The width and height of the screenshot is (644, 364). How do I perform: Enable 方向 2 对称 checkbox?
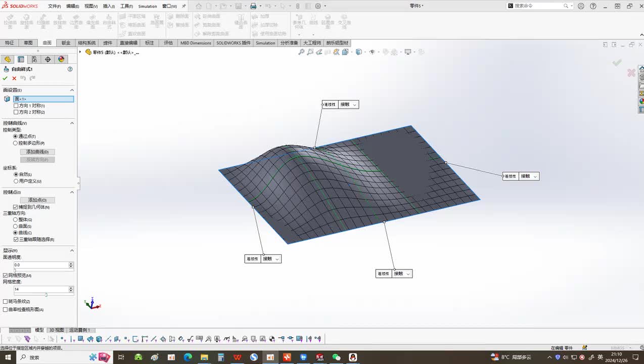click(16, 112)
